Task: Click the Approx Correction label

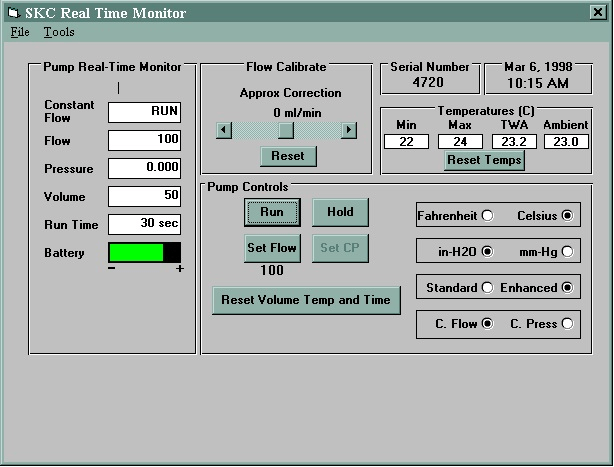Action: tap(291, 93)
